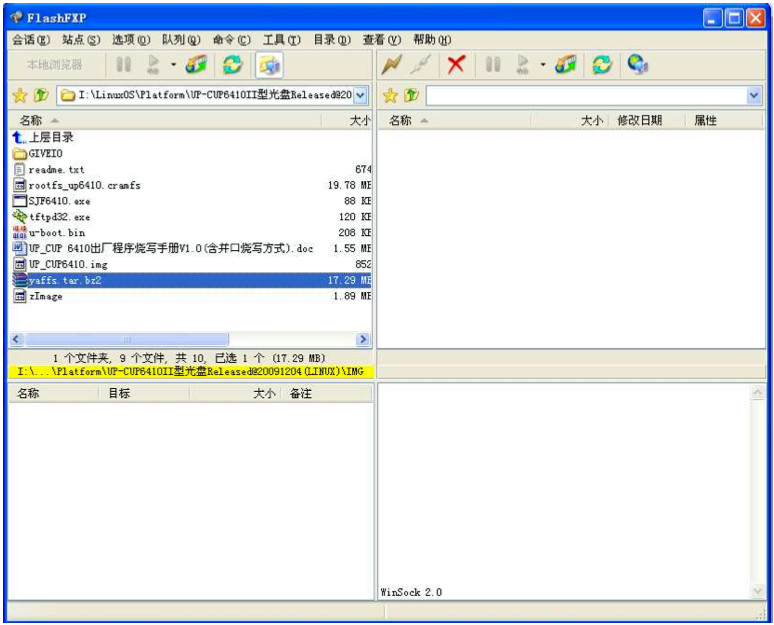Click the local path field I:\LinuxOS
The height and width of the screenshot is (625, 774).
pyautogui.click(x=206, y=95)
